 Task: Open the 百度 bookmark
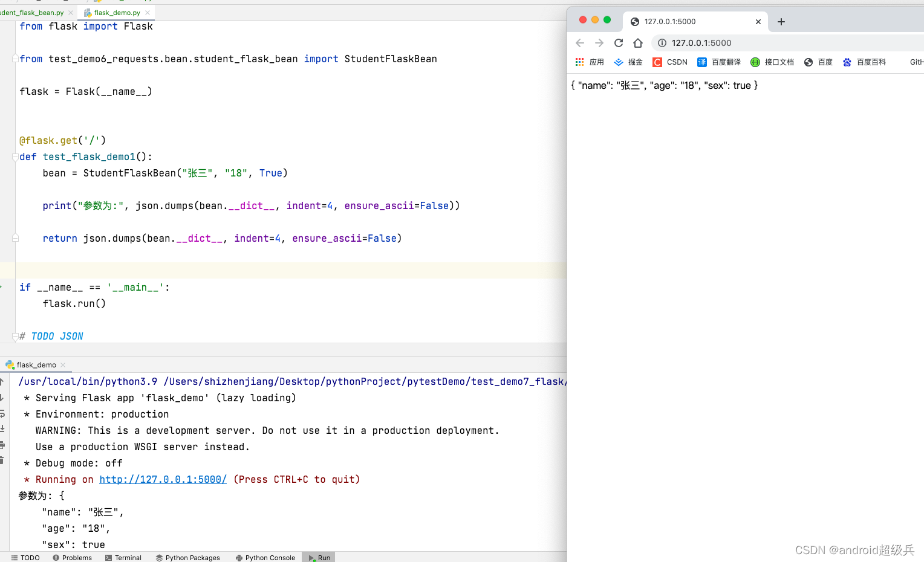pyautogui.click(x=818, y=62)
